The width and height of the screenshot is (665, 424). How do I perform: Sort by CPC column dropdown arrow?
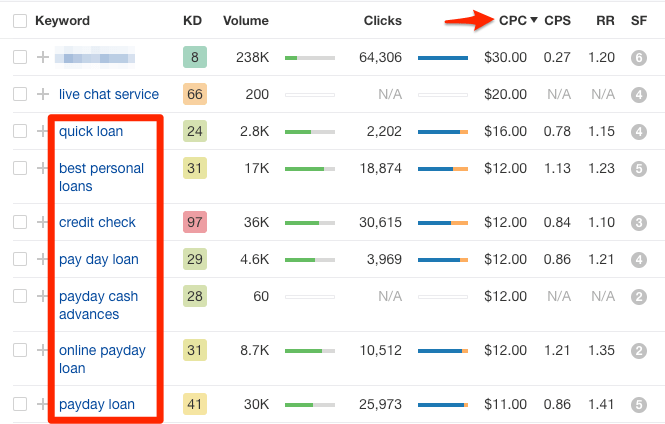pos(533,21)
